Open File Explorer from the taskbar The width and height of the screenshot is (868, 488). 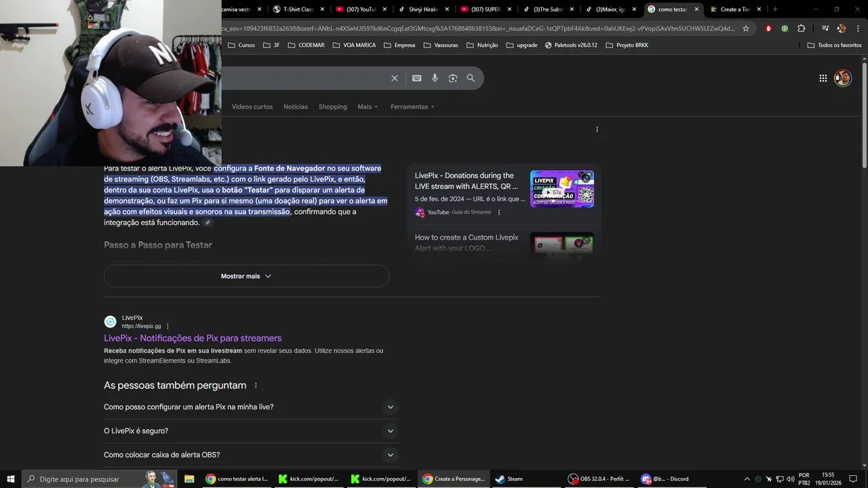[189, 479]
